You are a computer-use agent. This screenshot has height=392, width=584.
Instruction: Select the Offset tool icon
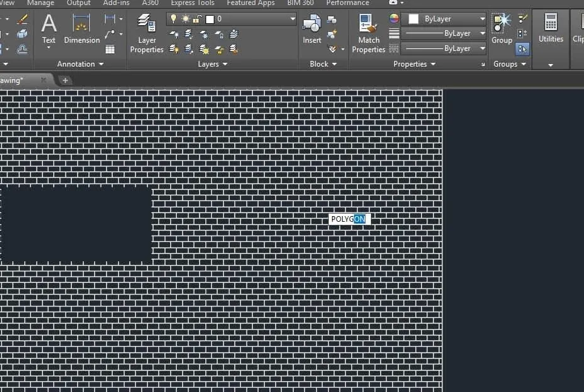pos(23,49)
